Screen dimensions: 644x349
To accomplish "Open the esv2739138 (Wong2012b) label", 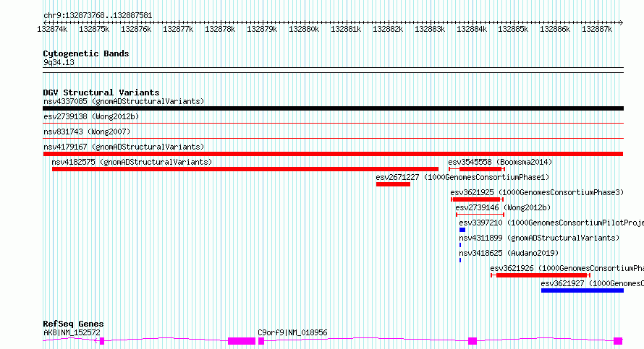I will coord(91,116).
